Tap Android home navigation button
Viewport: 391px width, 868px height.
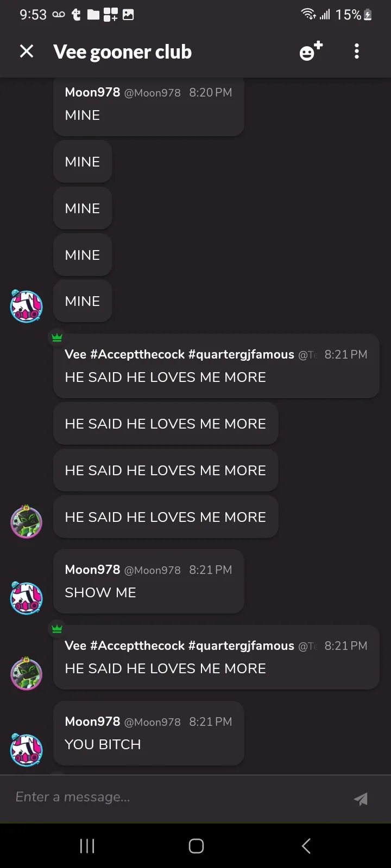[x=196, y=846]
